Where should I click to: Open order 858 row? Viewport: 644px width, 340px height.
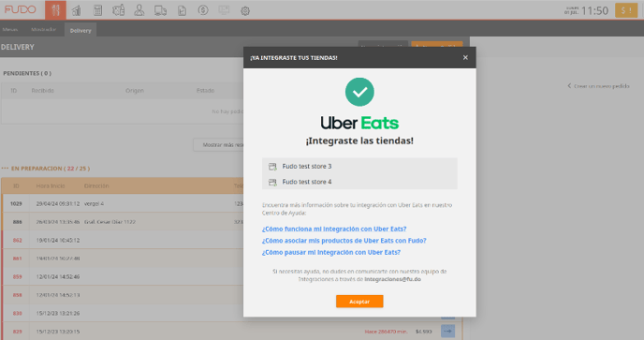coord(232,295)
